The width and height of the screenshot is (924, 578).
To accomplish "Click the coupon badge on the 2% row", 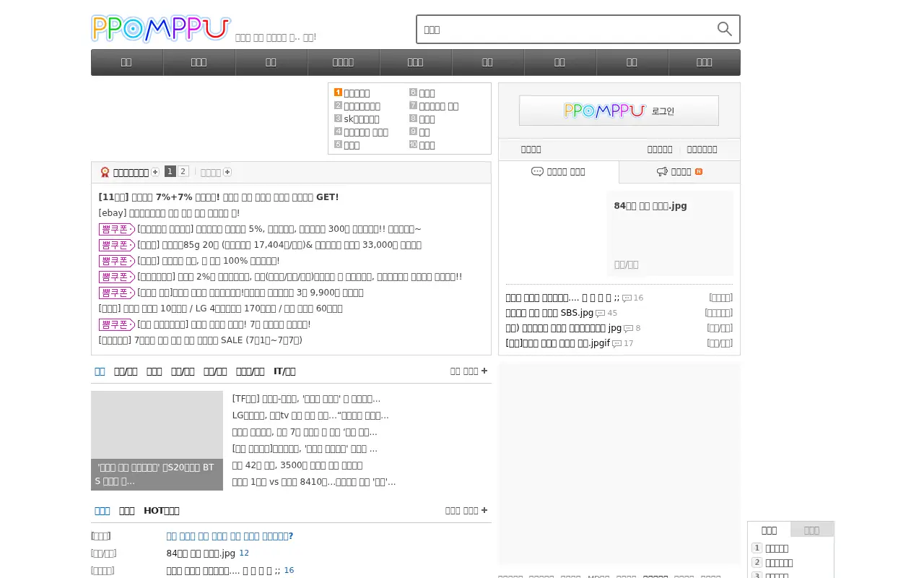I will [117, 277].
